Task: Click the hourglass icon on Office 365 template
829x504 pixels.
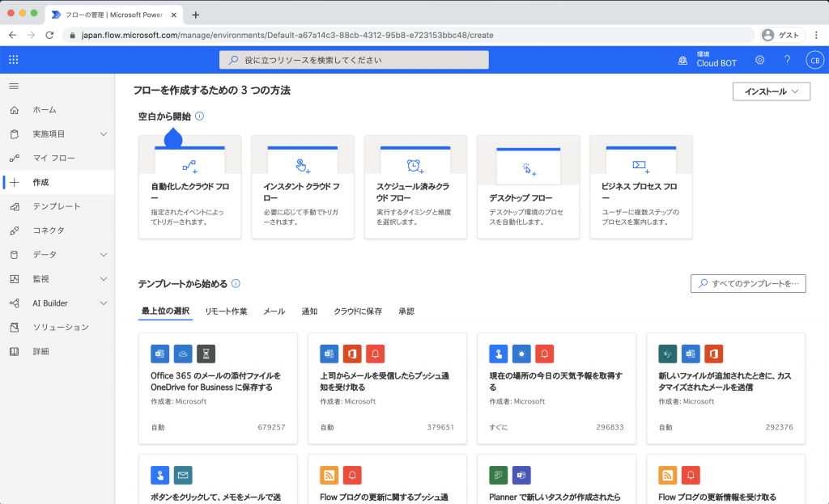Action: point(206,354)
